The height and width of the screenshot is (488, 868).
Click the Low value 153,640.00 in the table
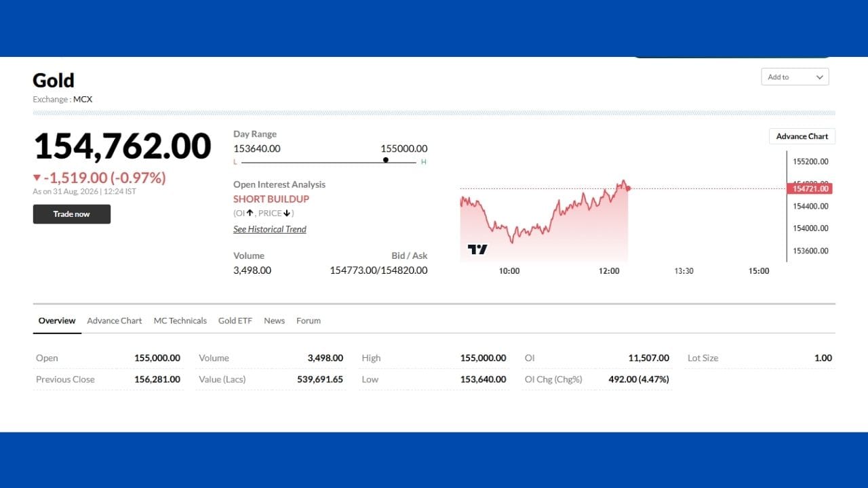pos(484,380)
